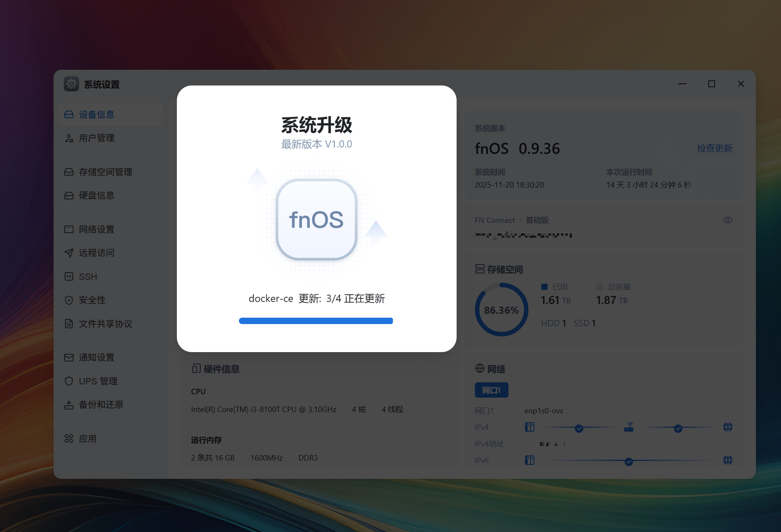The width and height of the screenshot is (781, 532).
Task: Click uptime value 14 天 3 小时 24 分钟 6 秒
Action: click(x=649, y=185)
